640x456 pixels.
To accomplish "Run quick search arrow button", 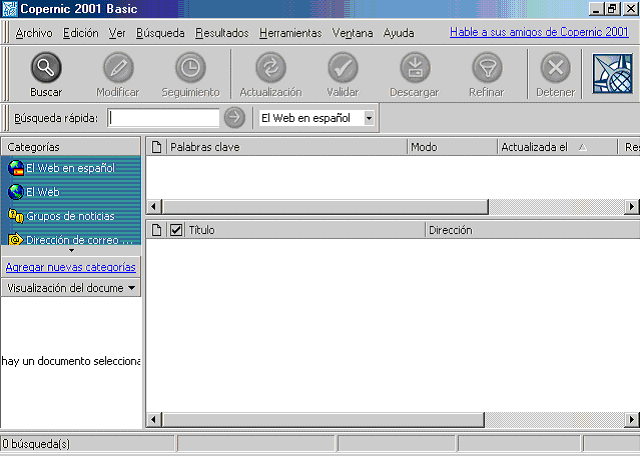I will point(234,118).
